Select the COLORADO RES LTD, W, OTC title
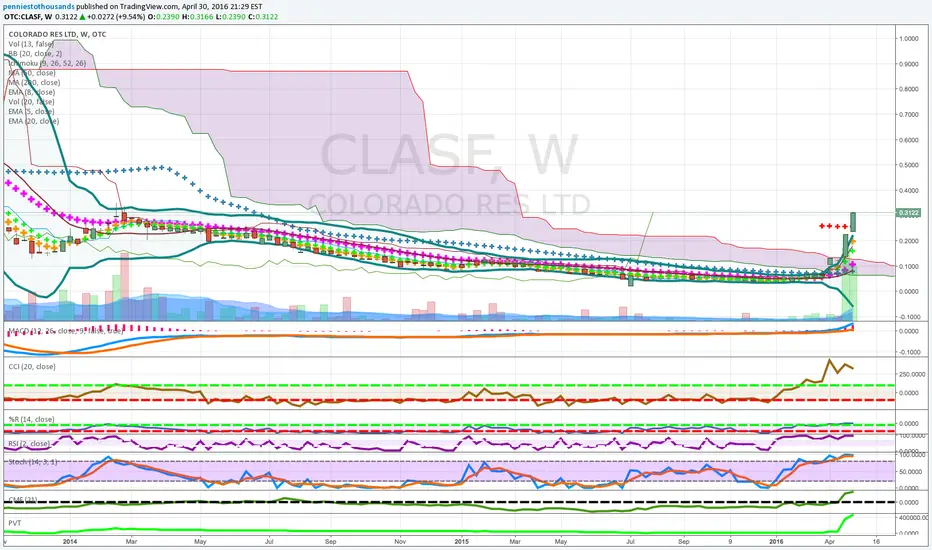Image resolution: width=932 pixels, height=550 pixels. [58, 34]
